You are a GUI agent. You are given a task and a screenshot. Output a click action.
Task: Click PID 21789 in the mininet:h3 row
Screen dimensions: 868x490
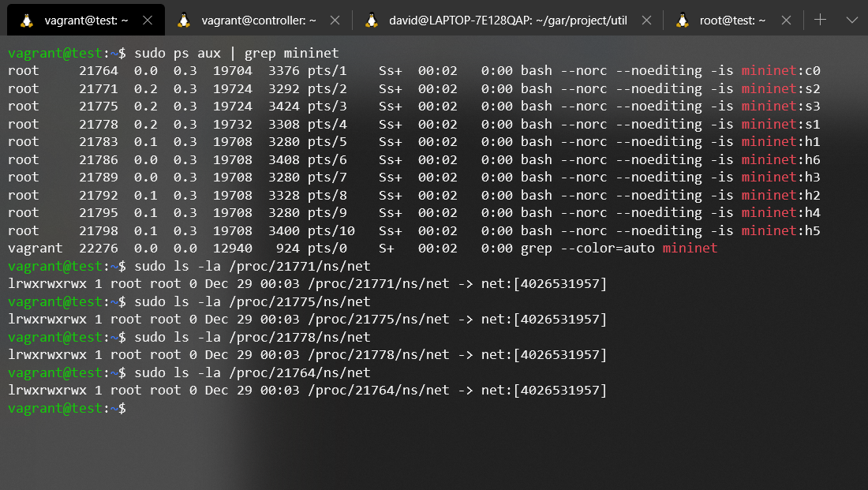coord(99,178)
